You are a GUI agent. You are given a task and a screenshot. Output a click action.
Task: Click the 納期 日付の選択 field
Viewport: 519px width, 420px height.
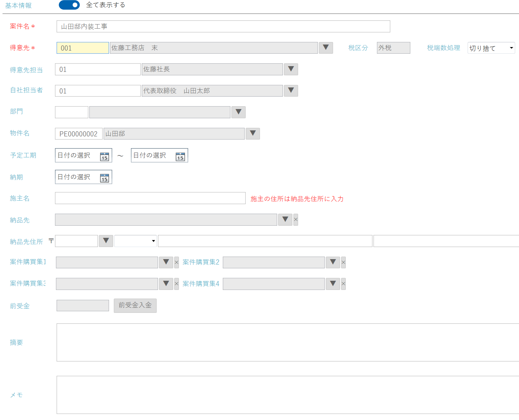click(83, 177)
